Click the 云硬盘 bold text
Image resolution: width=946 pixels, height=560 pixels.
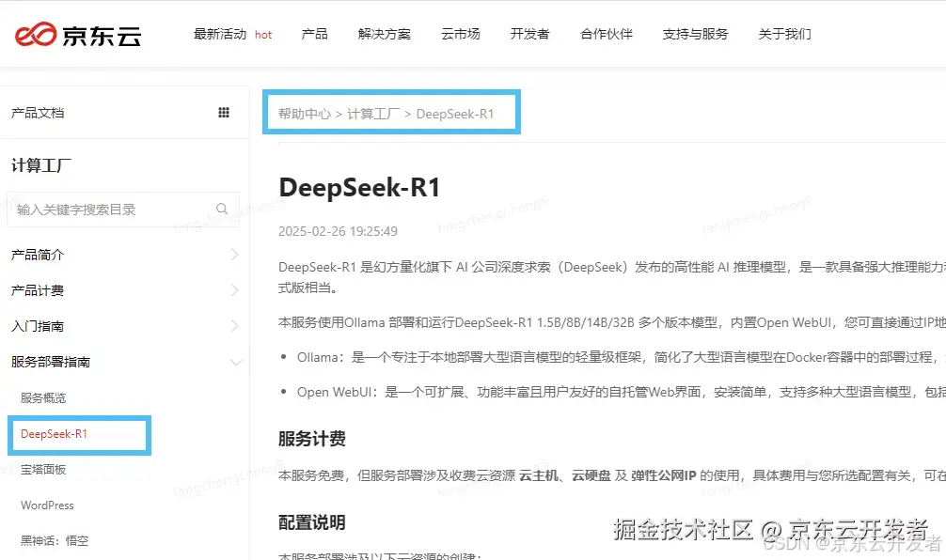591,475
